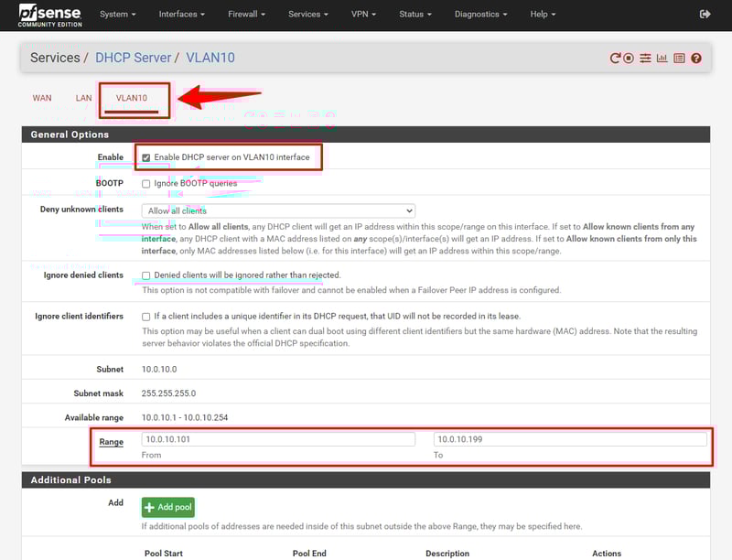Open the DHCP log via the list icon
This screenshot has height=560, width=732.
(x=679, y=58)
